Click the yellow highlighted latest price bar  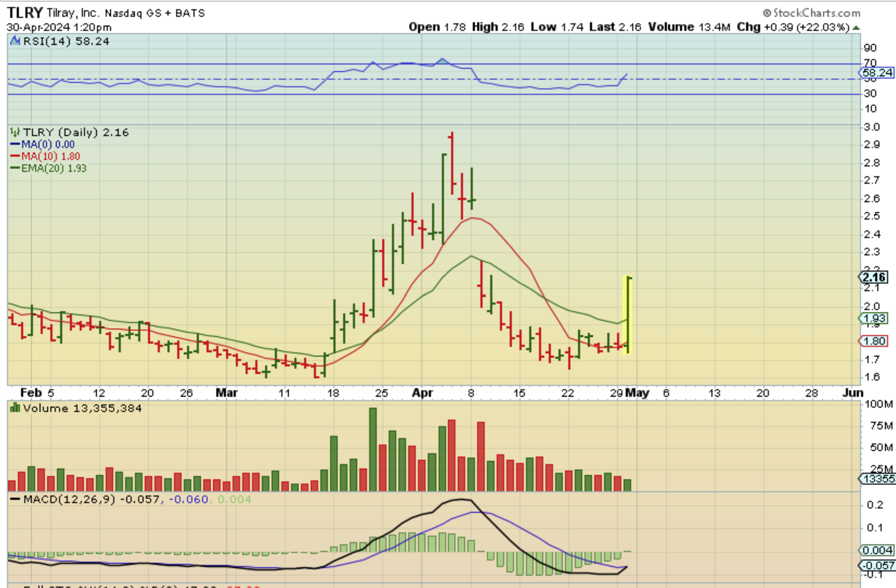tap(628, 314)
